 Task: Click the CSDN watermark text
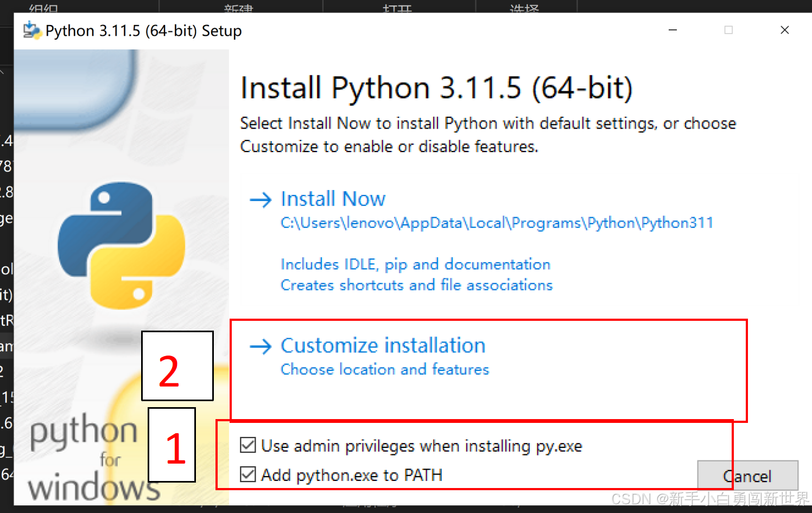706,498
